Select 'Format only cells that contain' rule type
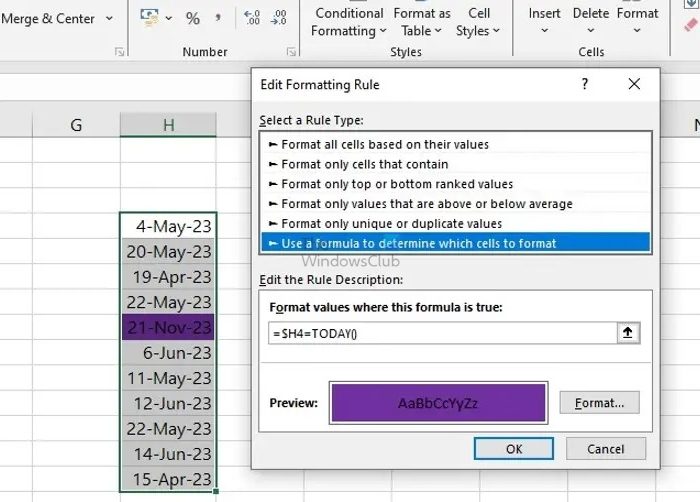The image size is (700, 502). (x=364, y=164)
